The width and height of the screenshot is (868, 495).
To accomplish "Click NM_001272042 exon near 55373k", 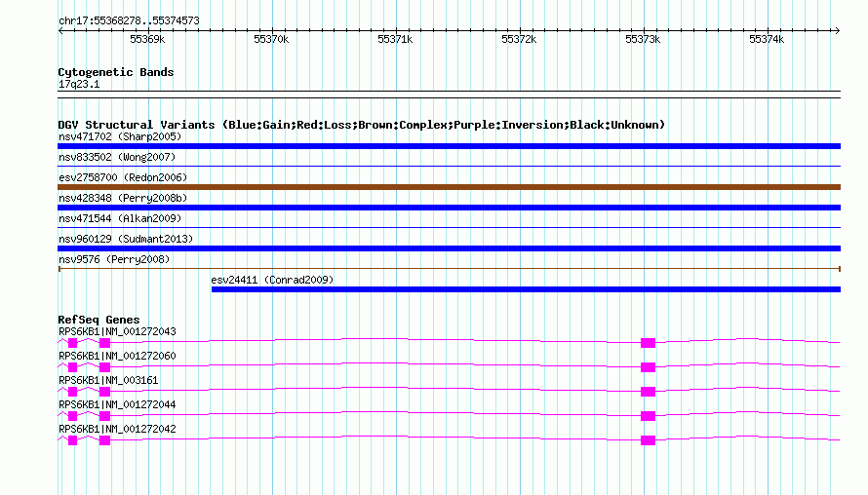I will [x=649, y=440].
